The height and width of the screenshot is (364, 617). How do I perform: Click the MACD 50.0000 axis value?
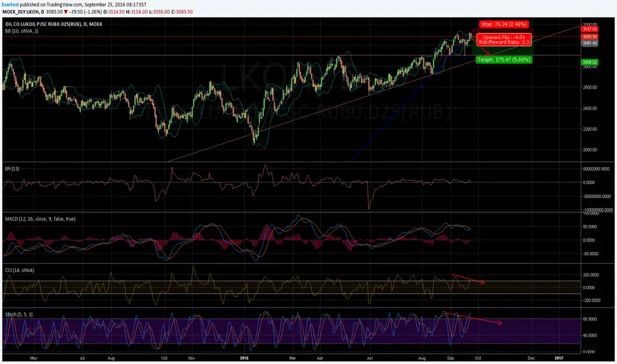point(591,226)
